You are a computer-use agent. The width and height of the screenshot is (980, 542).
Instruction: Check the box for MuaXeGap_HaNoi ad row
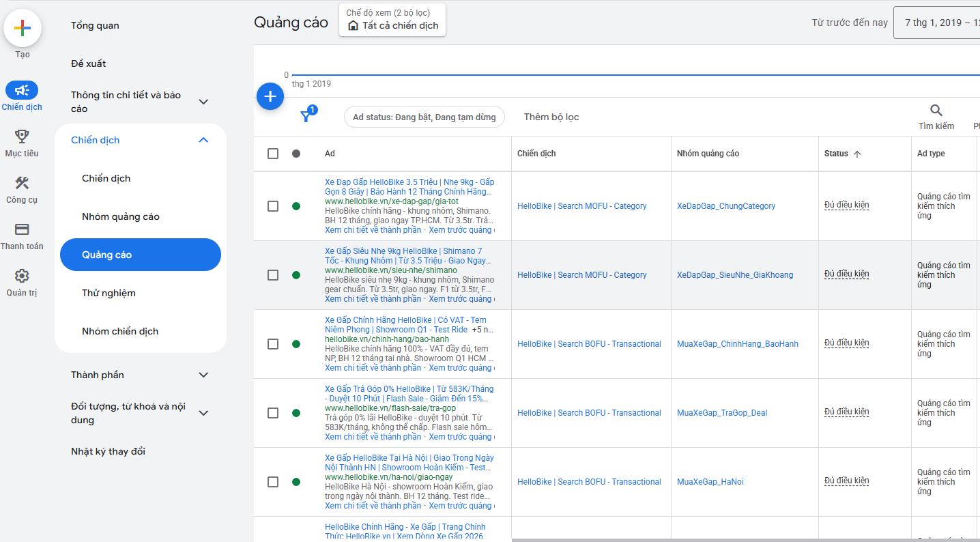pos(273,482)
